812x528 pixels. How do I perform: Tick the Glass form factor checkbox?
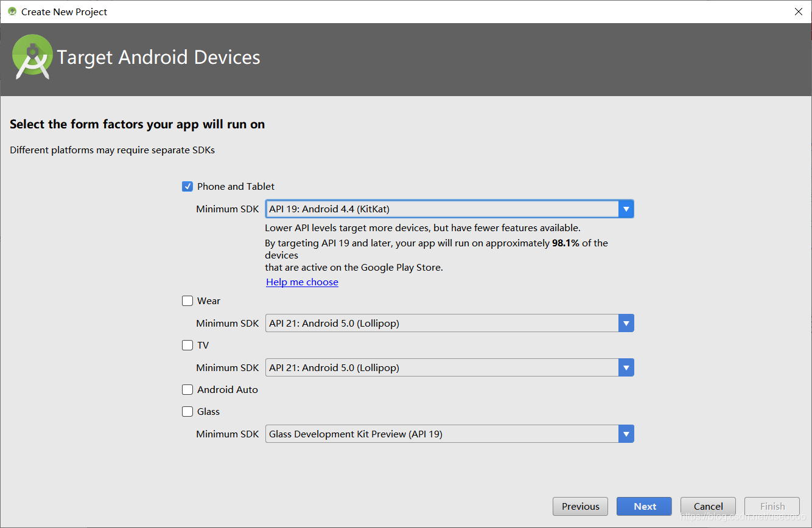pos(187,412)
